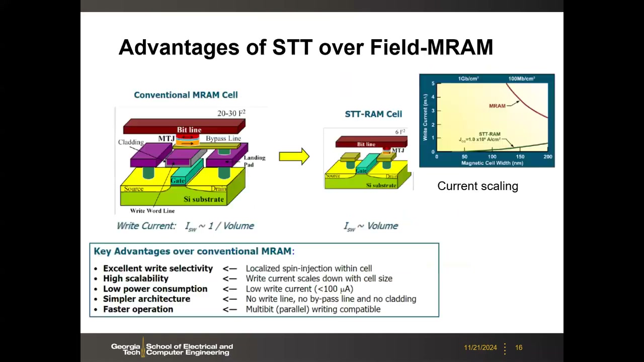Click the 'Cladding' label in diagram

click(x=131, y=142)
